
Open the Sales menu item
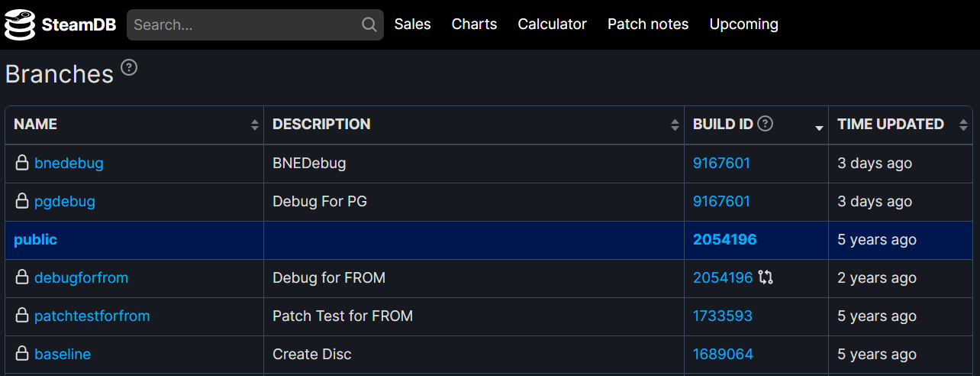pyautogui.click(x=412, y=24)
